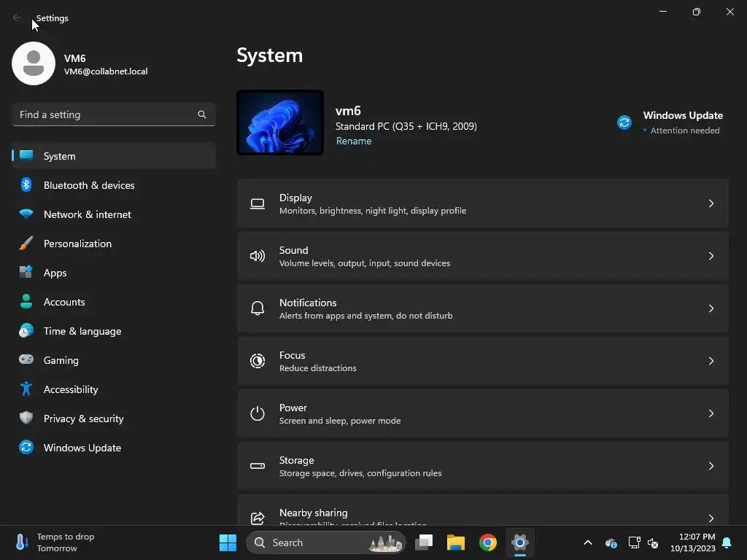Click the Sound speaker icon

258,256
